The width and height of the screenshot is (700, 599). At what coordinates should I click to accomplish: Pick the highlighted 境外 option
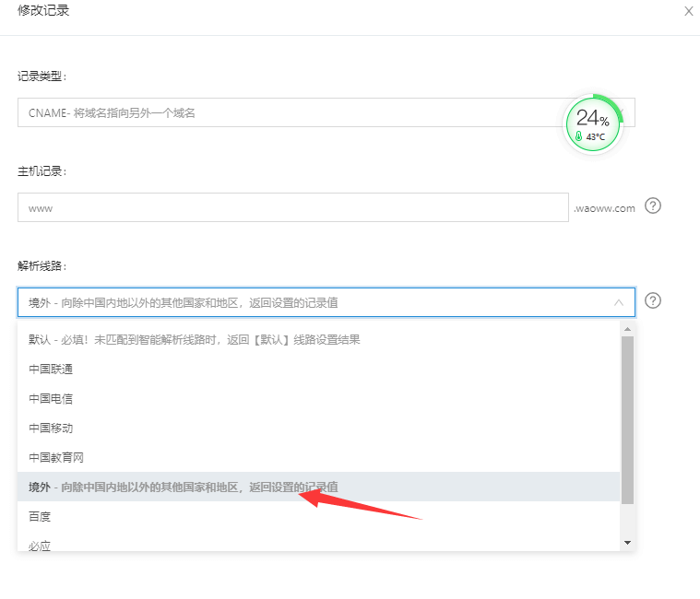319,487
